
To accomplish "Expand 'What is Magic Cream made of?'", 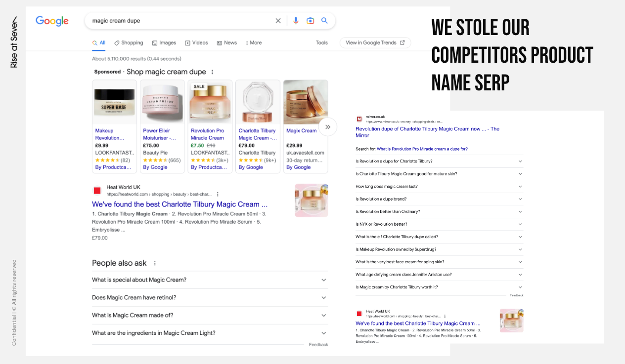I will click(x=210, y=316).
